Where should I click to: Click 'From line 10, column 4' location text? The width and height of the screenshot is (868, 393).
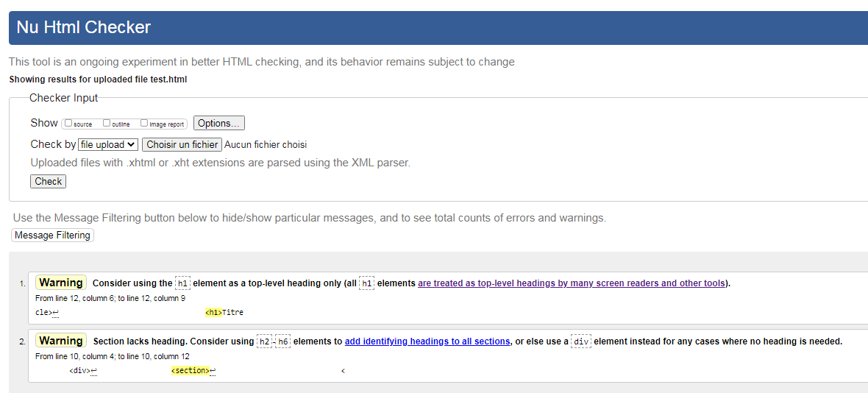click(113, 356)
